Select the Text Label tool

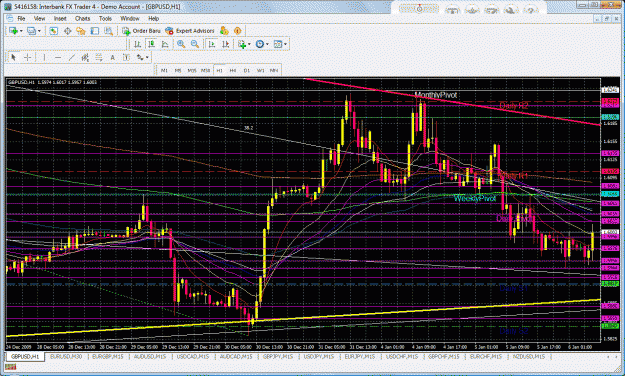click(126, 58)
